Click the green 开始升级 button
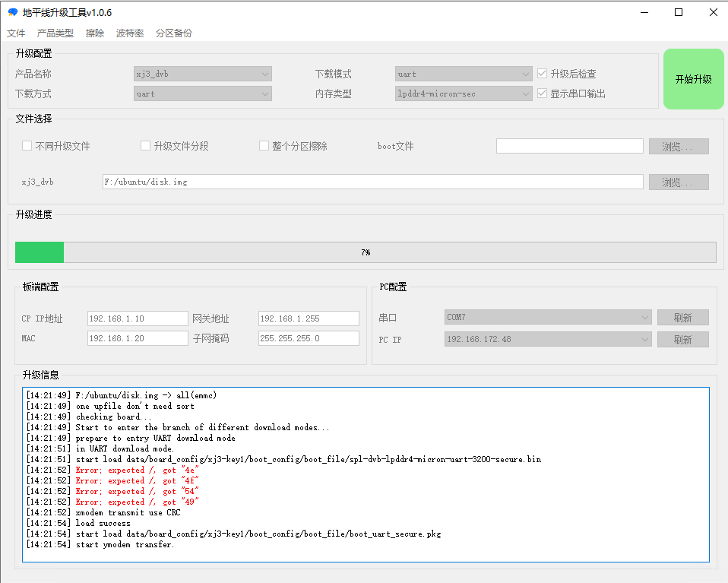The height and width of the screenshot is (583, 728). (693, 79)
